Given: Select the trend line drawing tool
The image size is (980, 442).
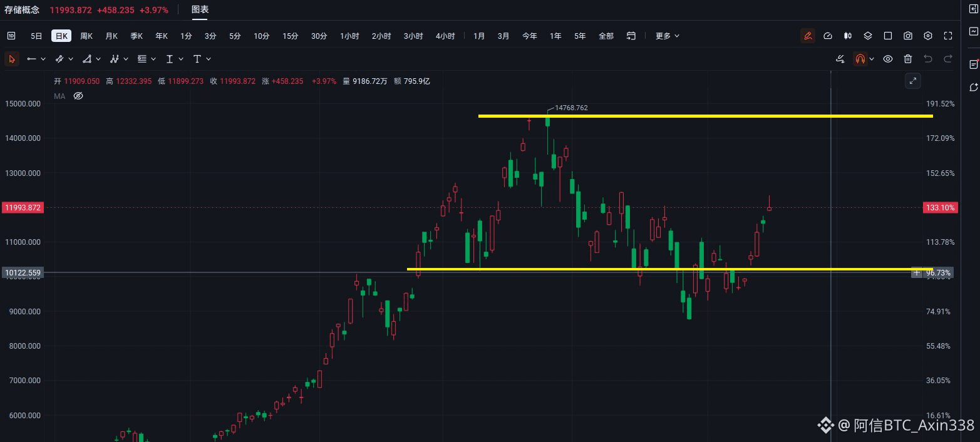Looking at the screenshot, I should (32, 59).
